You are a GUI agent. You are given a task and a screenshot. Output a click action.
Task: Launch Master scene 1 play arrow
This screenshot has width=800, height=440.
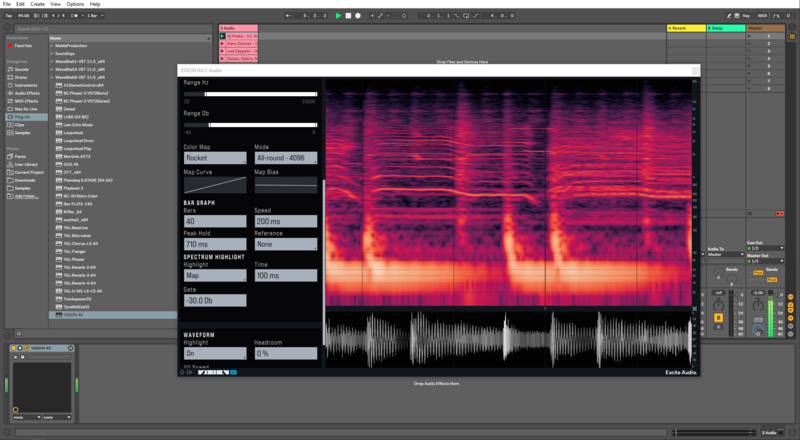(x=750, y=37)
